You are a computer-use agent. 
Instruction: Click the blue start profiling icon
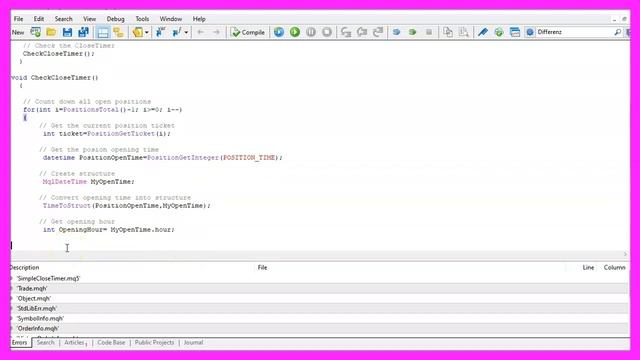[x=396, y=32]
